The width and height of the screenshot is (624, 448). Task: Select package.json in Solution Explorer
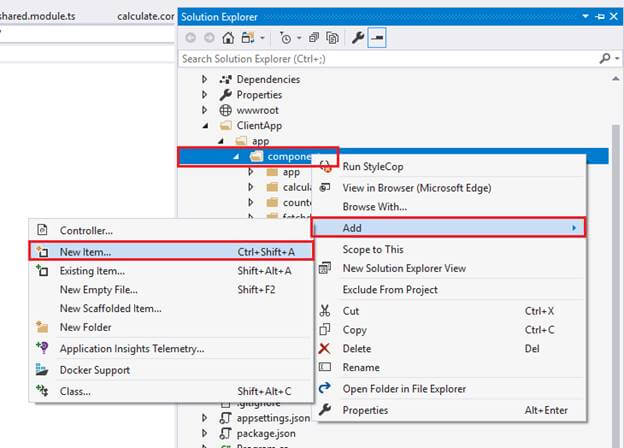click(266, 433)
